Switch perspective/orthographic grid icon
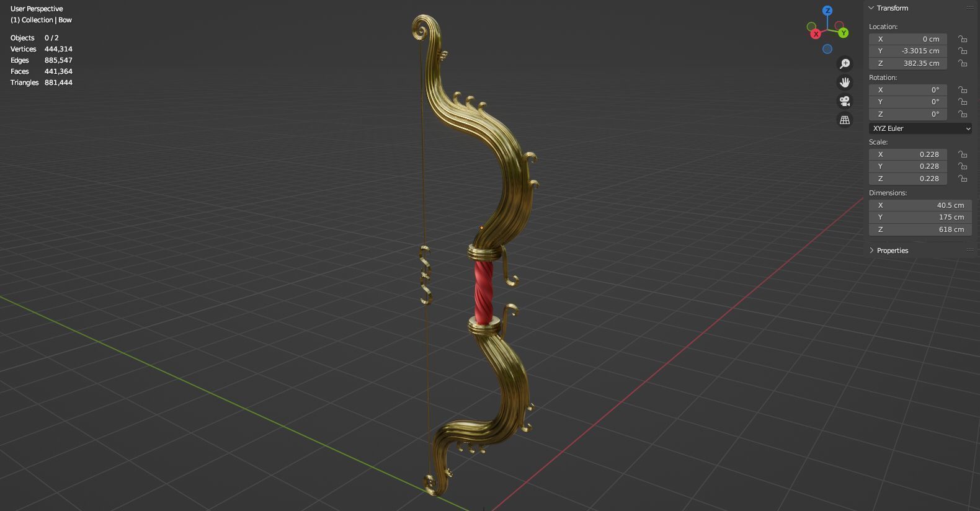Viewport: 980px width, 511px height. [845, 120]
